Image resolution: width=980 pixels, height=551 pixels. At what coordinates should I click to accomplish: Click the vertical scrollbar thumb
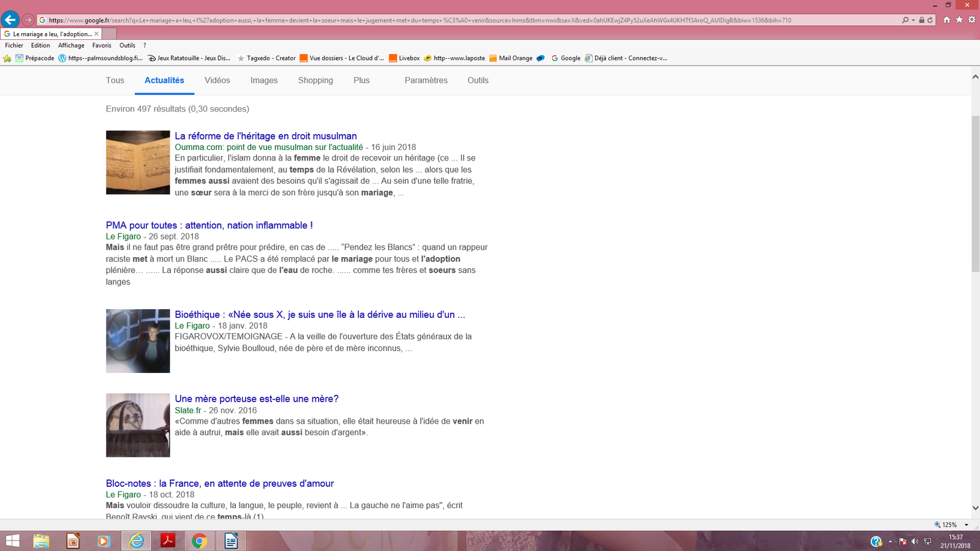click(x=975, y=193)
